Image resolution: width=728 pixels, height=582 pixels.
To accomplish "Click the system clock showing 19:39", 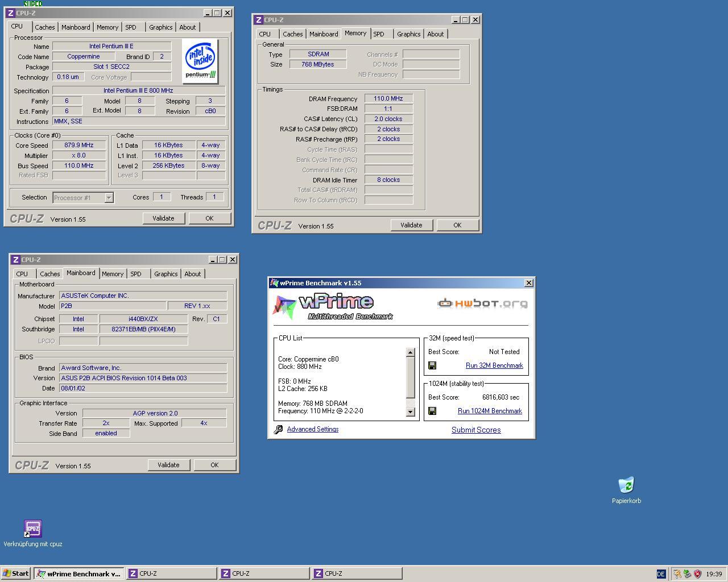I will (714, 574).
